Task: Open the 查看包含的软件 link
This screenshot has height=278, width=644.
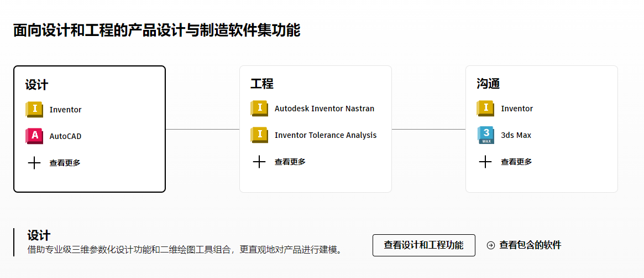Action: point(530,245)
